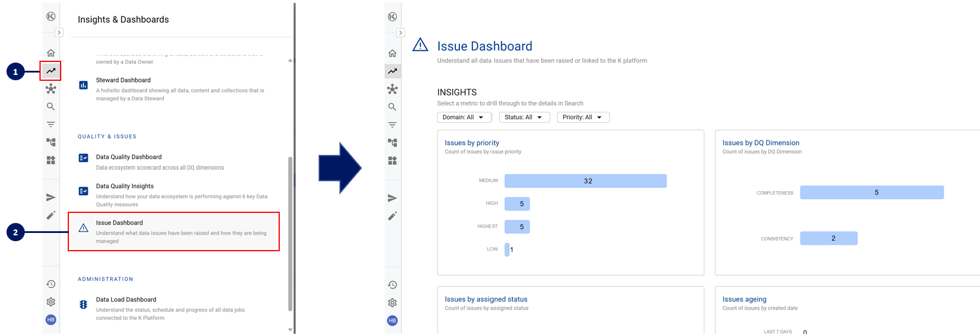
Task: Click the COMPLETENESS bar showing 5
Action: (x=871, y=193)
